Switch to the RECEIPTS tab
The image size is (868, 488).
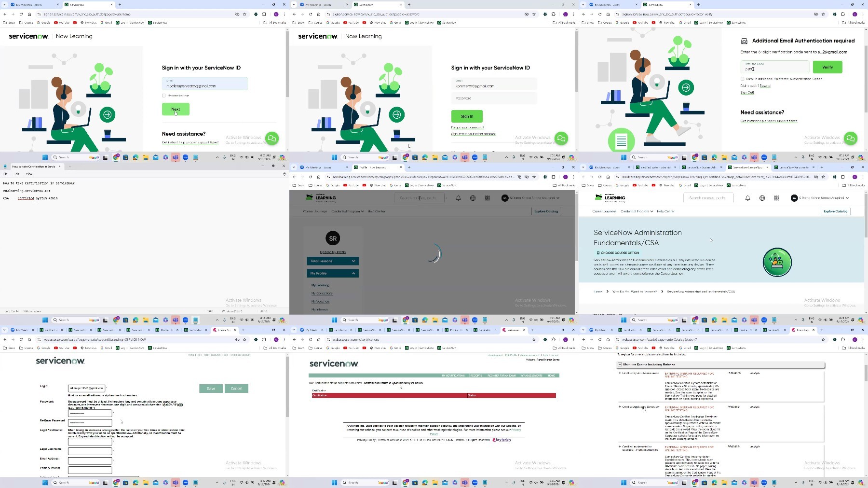tap(476, 376)
